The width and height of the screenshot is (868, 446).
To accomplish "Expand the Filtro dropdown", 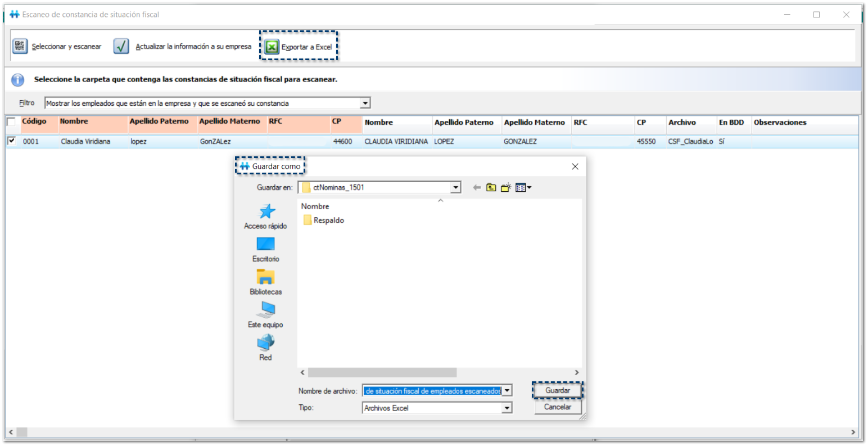I will click(x=365, y=103).
